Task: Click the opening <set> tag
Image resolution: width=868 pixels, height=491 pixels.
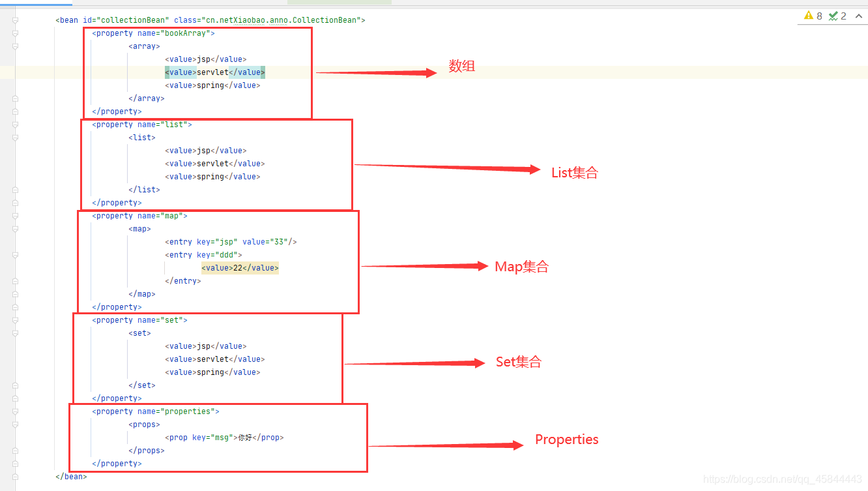Action: [139, 333]
